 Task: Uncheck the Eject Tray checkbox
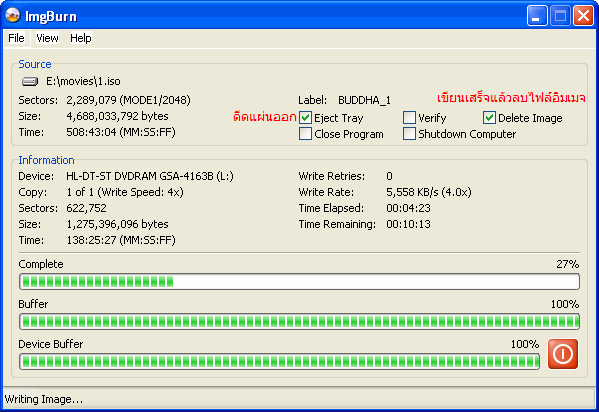(305, 118)
